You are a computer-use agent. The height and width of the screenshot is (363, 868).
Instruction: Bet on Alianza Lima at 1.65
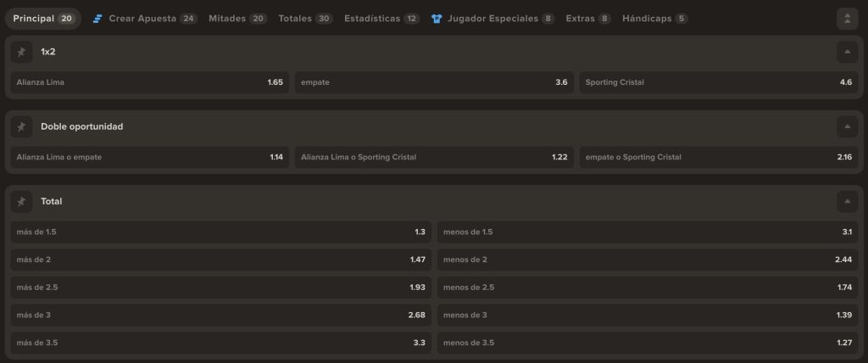(x=149, y=82)
